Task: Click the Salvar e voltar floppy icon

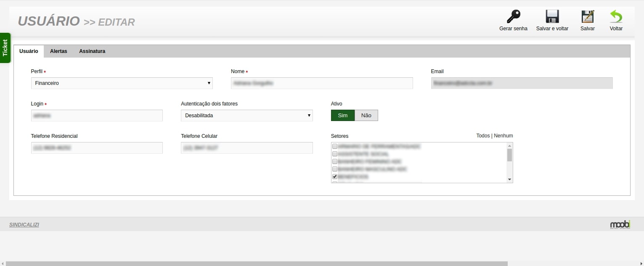Action: (x=552, y=17)
